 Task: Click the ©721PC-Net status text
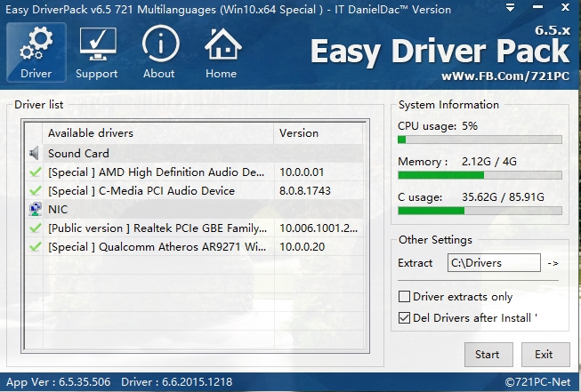[x=537, y=382]
